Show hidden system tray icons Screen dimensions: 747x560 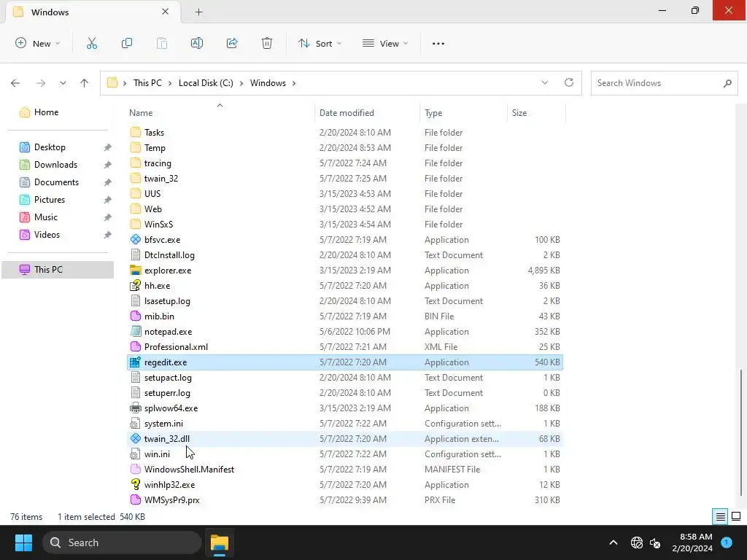pyautogui.click(x=614, y=542)
